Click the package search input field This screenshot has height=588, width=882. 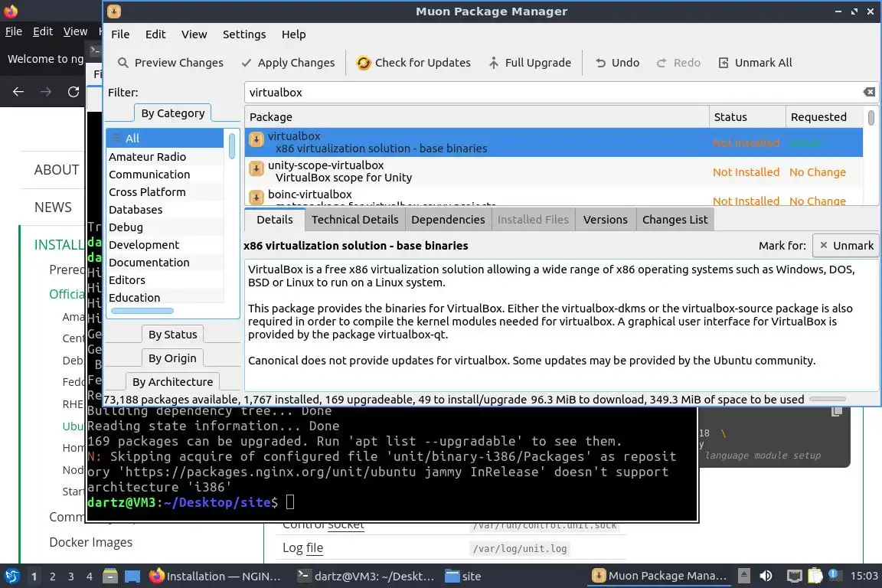point(554,93)
